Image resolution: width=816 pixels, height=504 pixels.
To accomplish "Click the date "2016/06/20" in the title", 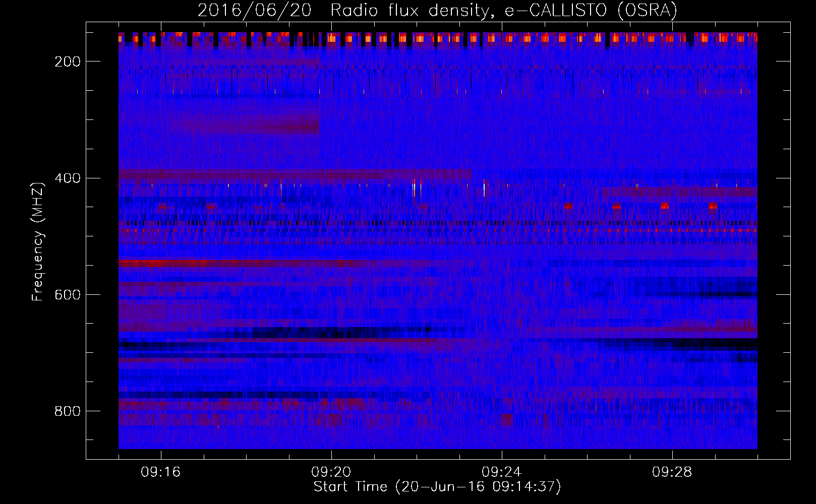I will tap(255, 10).
